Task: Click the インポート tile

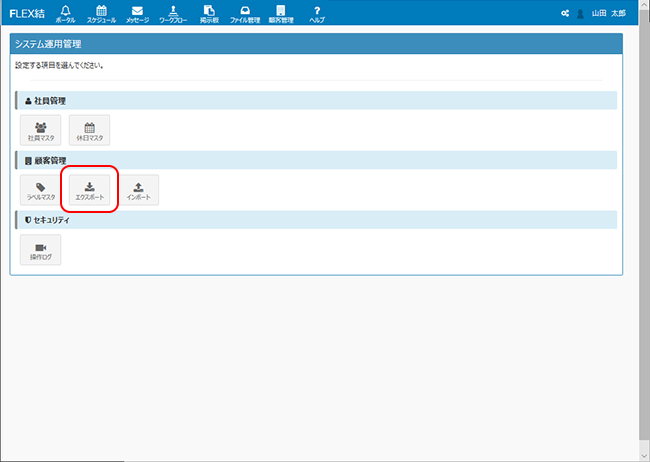Action: pyautogui.click(x=138, y=190)
